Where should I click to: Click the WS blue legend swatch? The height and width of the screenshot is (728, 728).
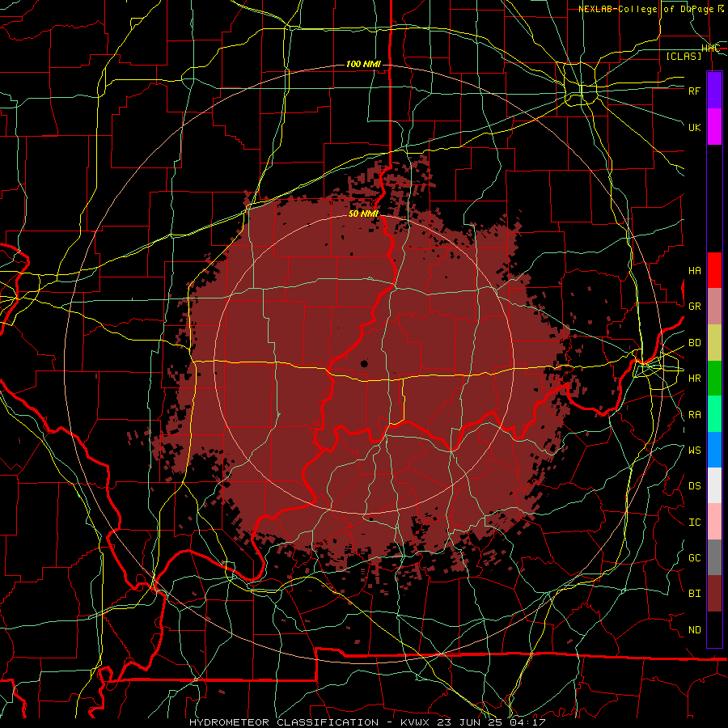pyautogui.click(x=714, y=450)
